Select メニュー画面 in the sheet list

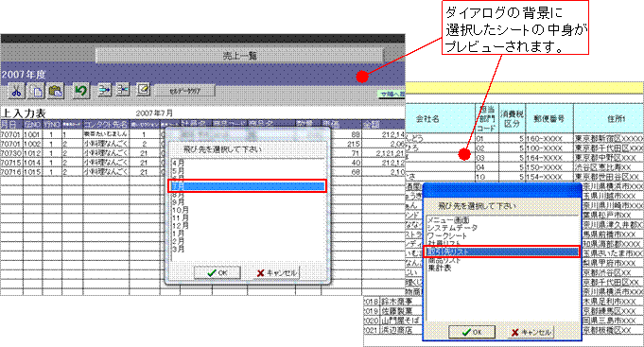[448, 220]
